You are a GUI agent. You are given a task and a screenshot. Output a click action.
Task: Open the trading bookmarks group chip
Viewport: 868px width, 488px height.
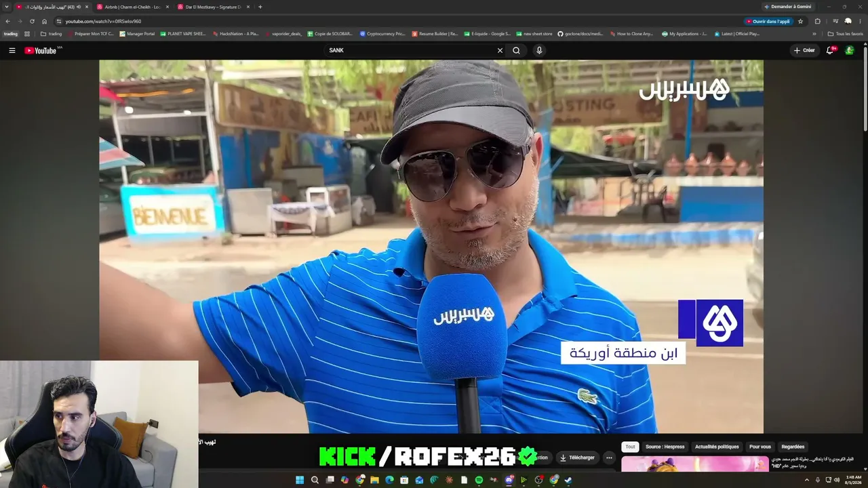[10, 33]
